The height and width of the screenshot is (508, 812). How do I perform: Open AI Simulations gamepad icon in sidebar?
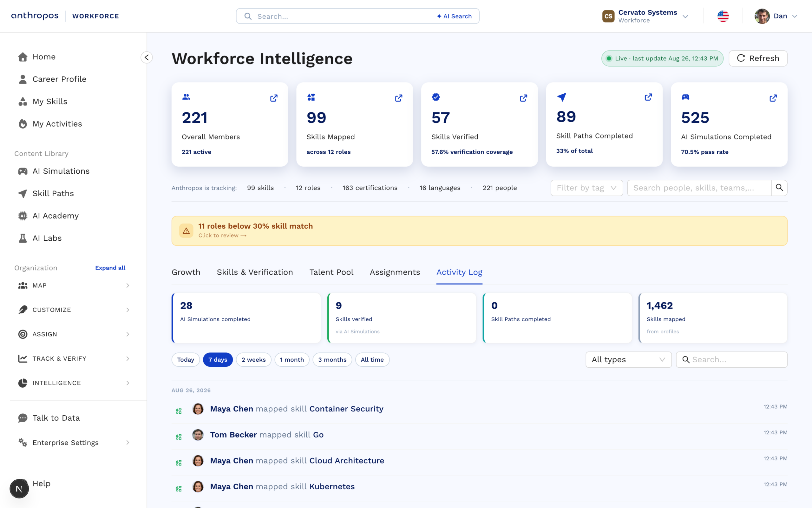(23, 171)
